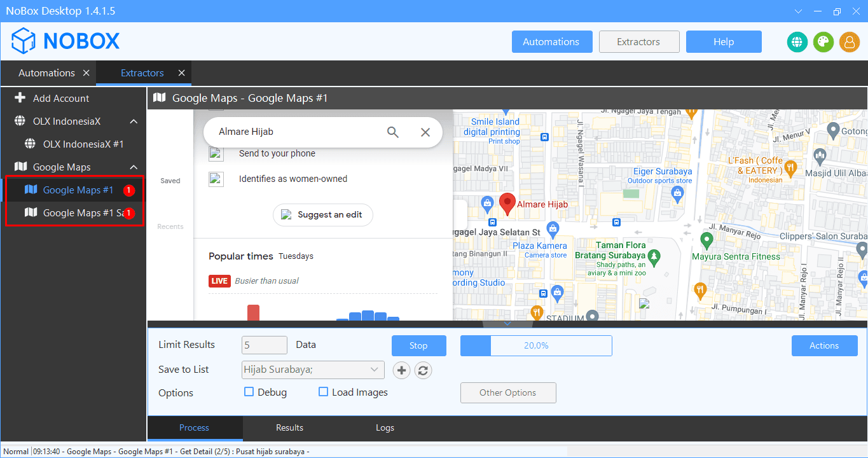Screen dimensions: 868x458
Task: Open the orange user profile icon
Action: click(849, 42)
